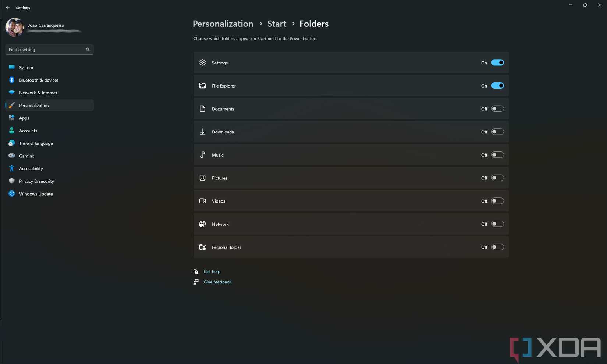Open the Get help link

212,272
